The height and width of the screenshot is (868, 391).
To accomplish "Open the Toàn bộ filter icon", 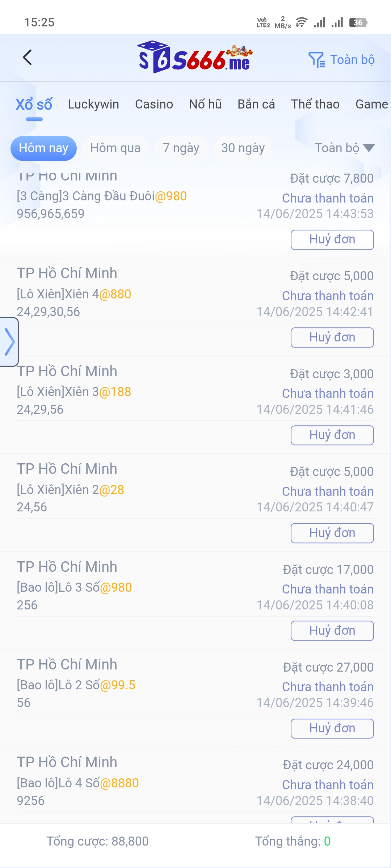I will pyautogui.click(x=316, y=60).
